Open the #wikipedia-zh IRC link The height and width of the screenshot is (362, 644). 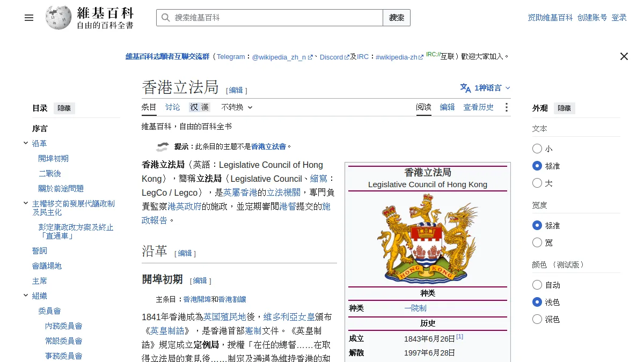[400, 57]
